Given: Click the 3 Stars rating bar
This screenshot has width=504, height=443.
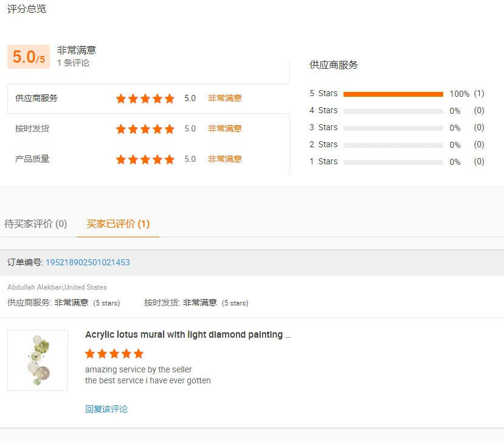Looking at the screenshot, I should (x=393, y=128).
